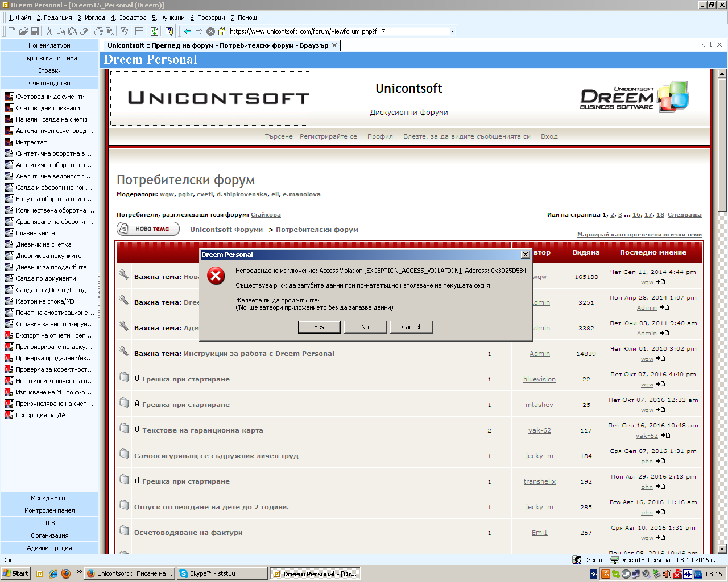Open the Изглед menu
The width and height of the screenshot is (728, 582).
click(91, 18)
